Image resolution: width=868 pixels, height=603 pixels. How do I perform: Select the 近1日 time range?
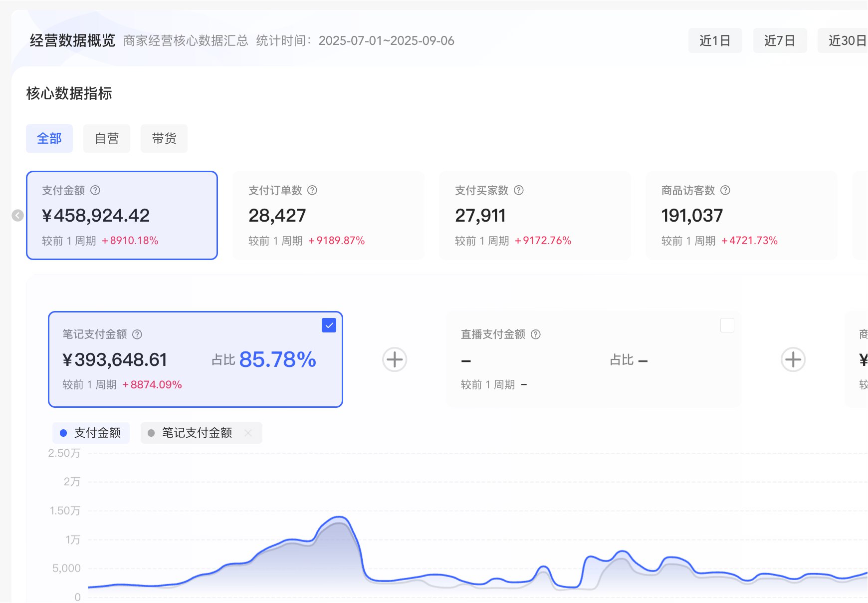click(x=715, y=40)
